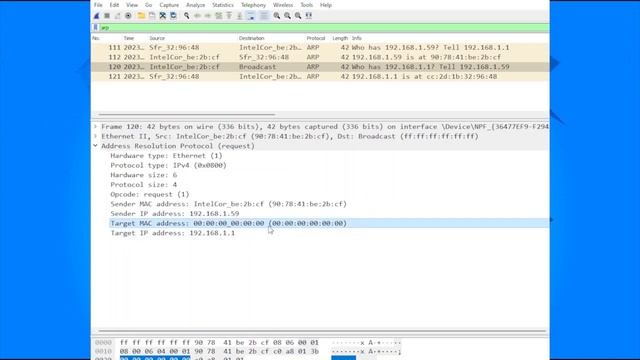Go forward in packet history

[208, 16]
